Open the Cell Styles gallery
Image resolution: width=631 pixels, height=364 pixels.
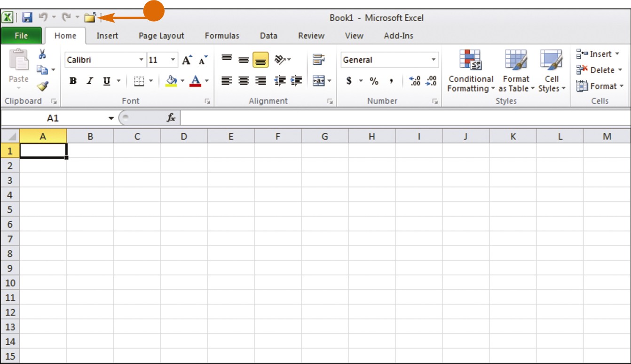point(552,71)
